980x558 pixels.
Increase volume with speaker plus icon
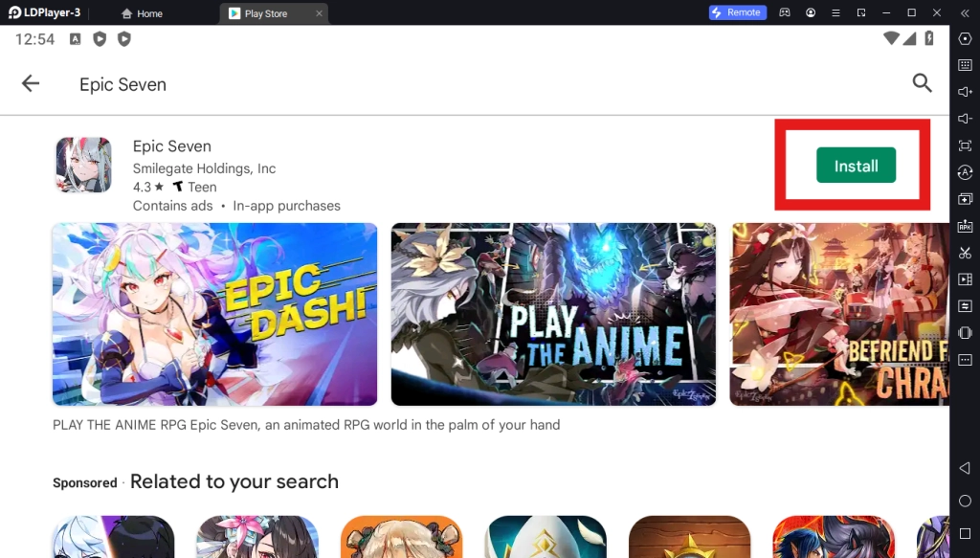[x=965, y=92]
